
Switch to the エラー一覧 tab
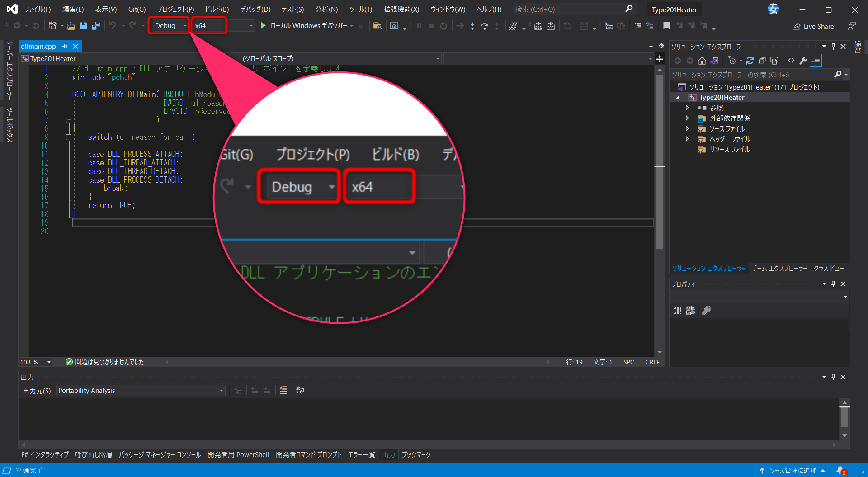point(362,455)
